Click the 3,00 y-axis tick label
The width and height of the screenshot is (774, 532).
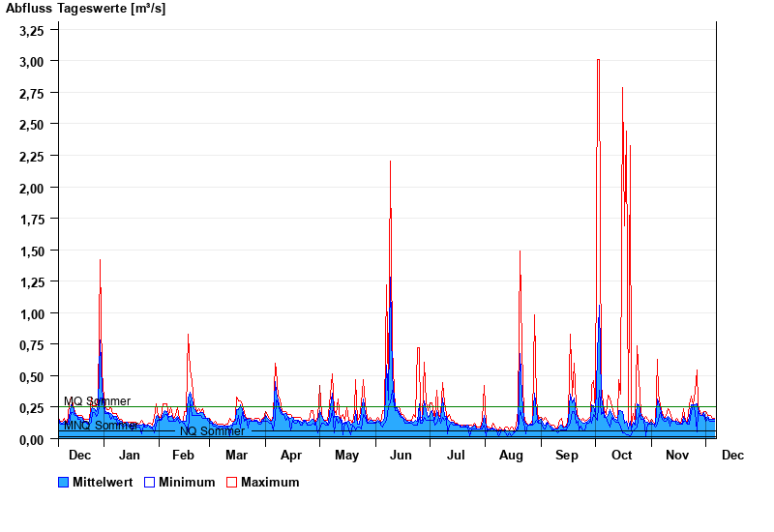tap(31, 61)
